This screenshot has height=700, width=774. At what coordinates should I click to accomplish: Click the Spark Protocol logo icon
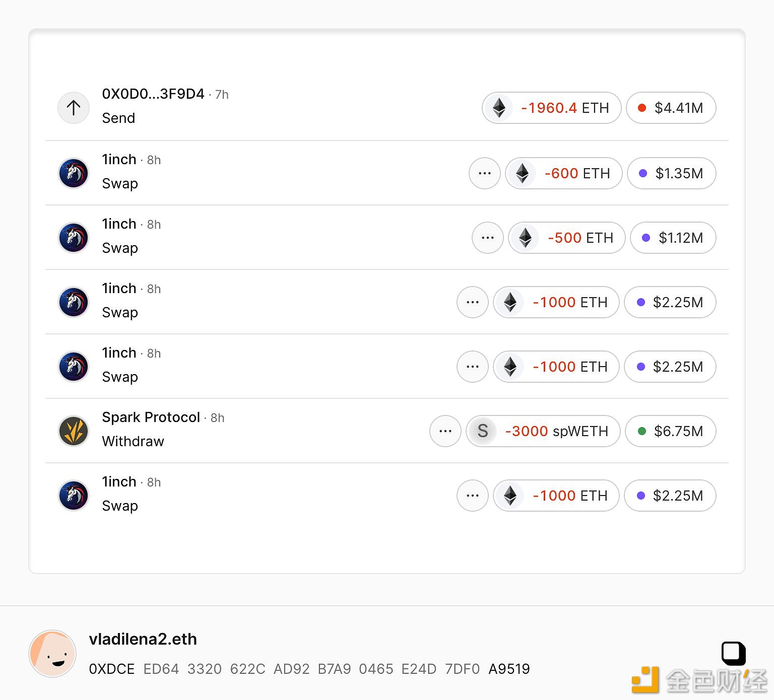[x=74, y=431]
